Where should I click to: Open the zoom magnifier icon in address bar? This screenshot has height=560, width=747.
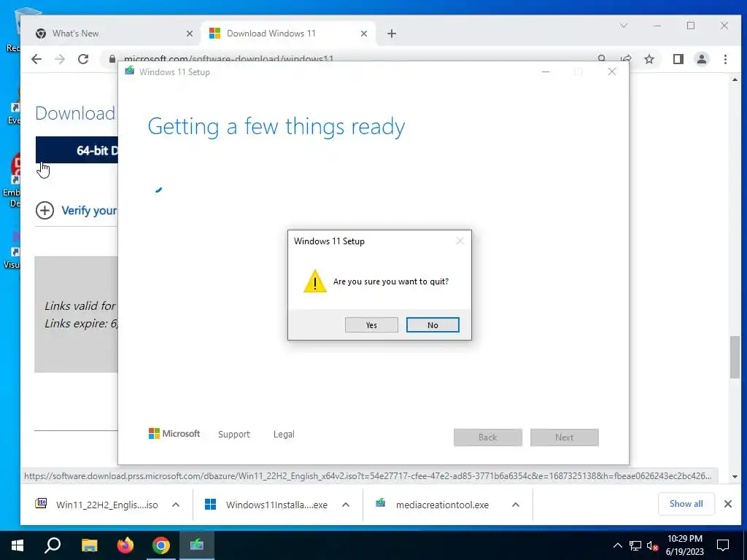point(602,58)
